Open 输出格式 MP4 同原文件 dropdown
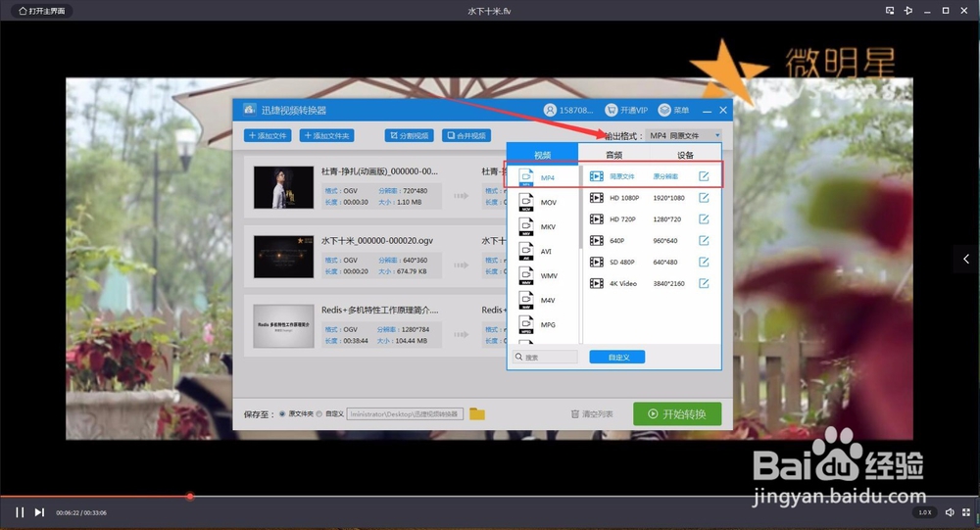The height and width of the screenshot is (530, 980). click(684, 135)
